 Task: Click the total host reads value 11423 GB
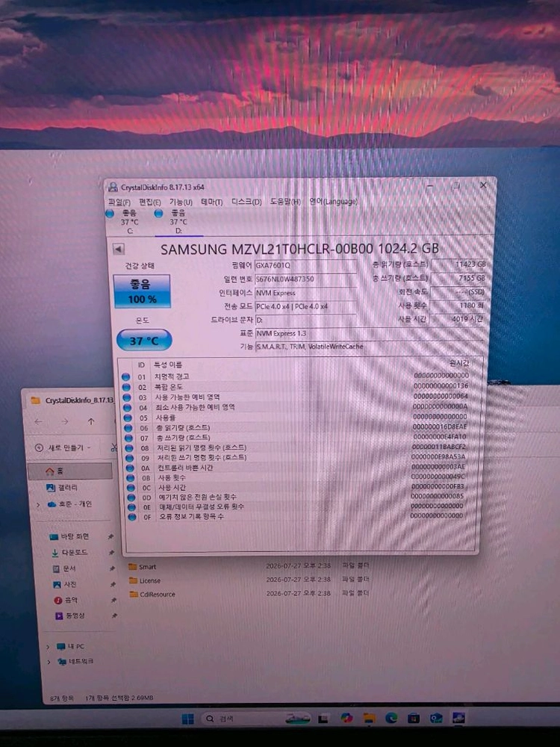(x=458, y=264)
